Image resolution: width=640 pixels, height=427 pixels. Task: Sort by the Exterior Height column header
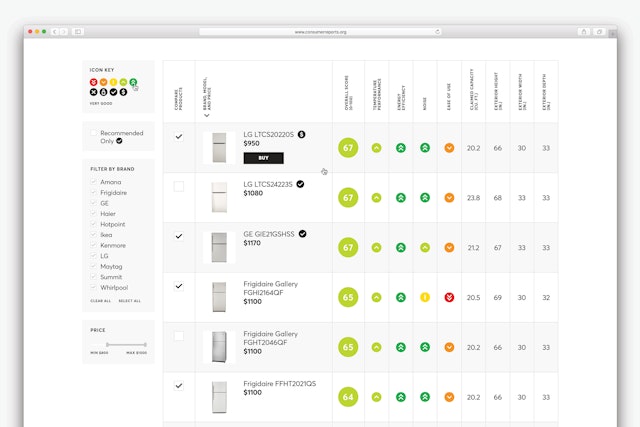(498, 91)
